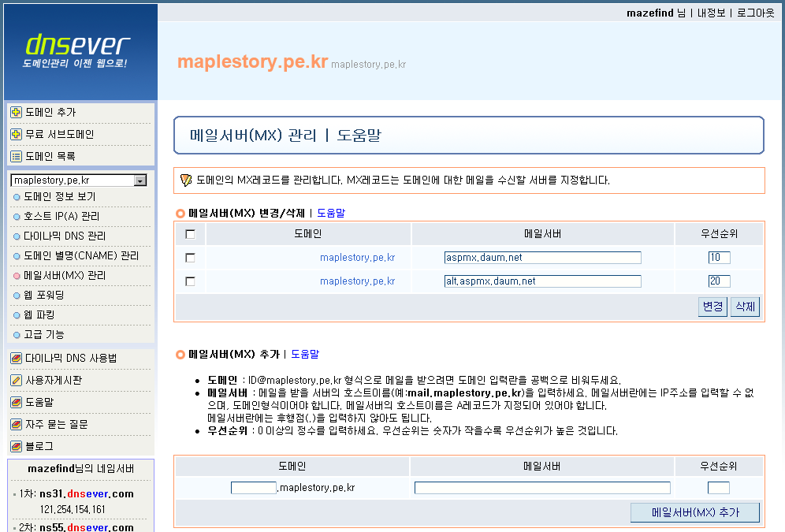The height and width of the screenshot is (532, 785).
Task: Click the pencil icon beside 사용자게시판
Action: pos(16,381)
